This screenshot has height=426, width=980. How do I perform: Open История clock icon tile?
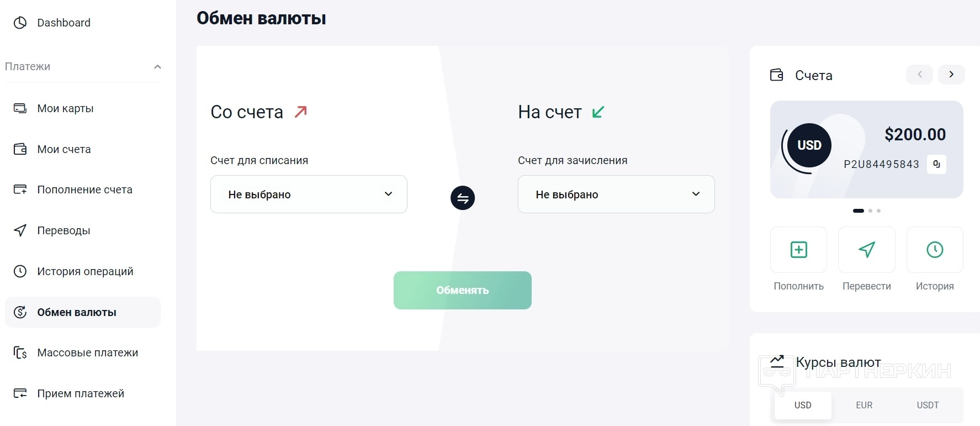pos(935,250)
